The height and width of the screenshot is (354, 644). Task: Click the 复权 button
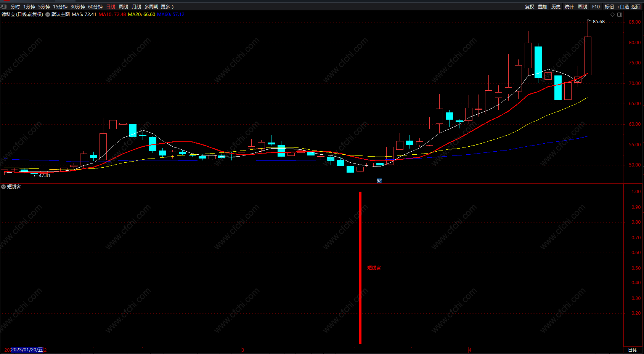click(x=530, y=7)
